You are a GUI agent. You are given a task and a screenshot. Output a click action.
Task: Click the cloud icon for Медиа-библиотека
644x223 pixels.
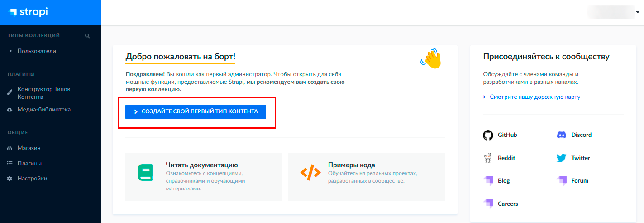click(10, 110)
